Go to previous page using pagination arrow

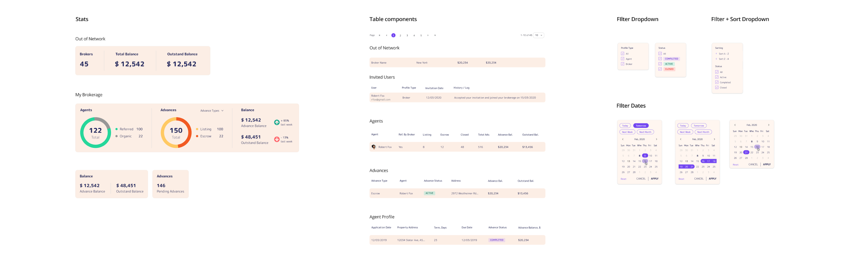(387, 35)
